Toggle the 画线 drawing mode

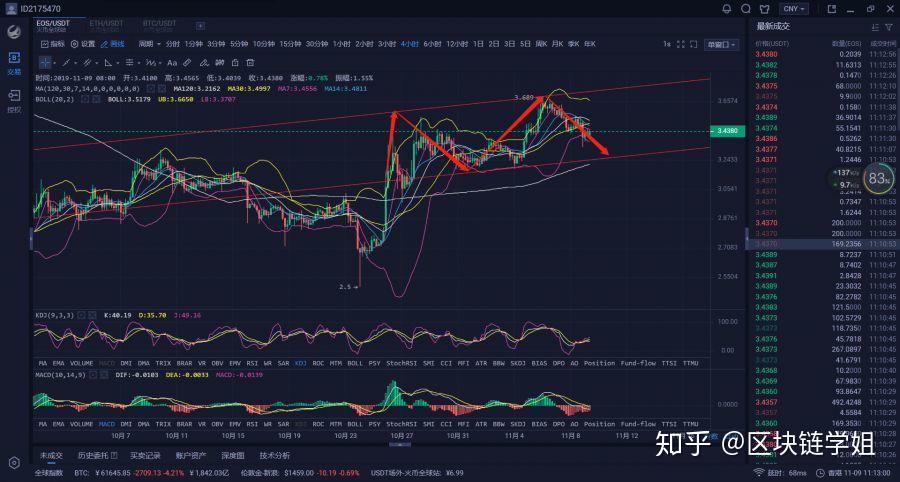(x=112, y=44)
